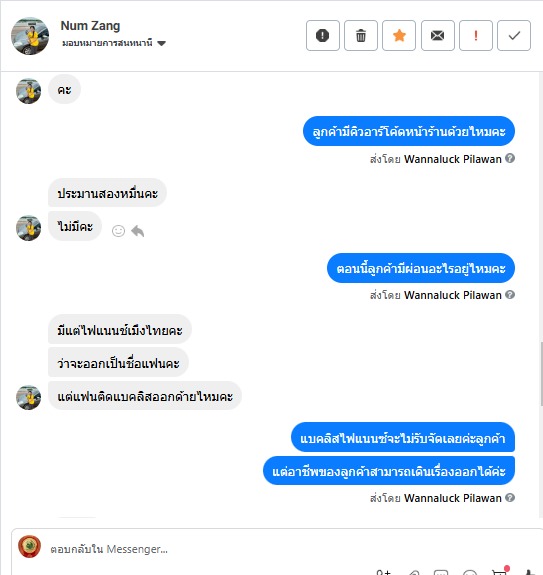Click the page avatar beside reply box
This screenshot has width=543, height=575.
[29, 546]
